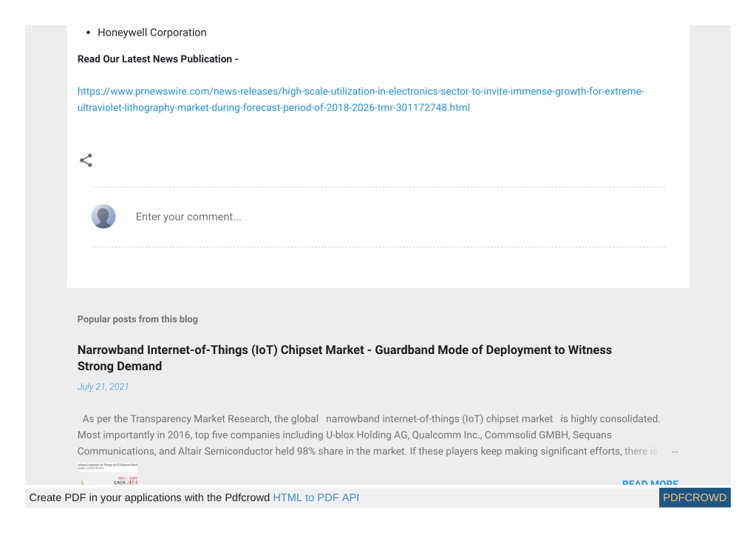Click the commenter profile avatar icon
Viewport: 756px width, 535px height.
(x=103, y=217)
